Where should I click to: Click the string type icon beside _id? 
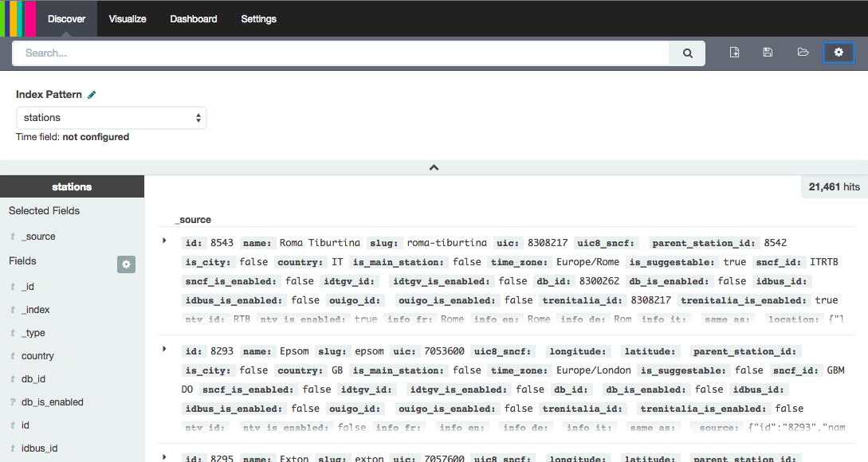(x=13, y=287)
